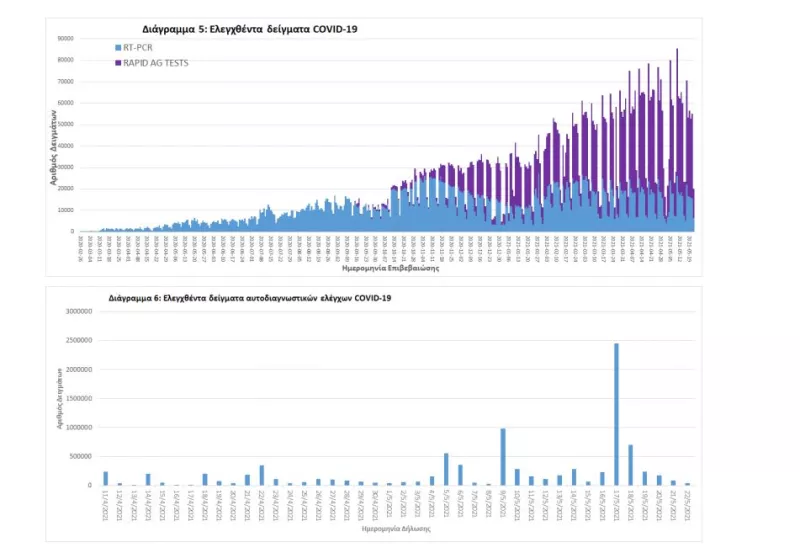Click the vertical axis title of Διάγραμμα 6

[62, 400]
